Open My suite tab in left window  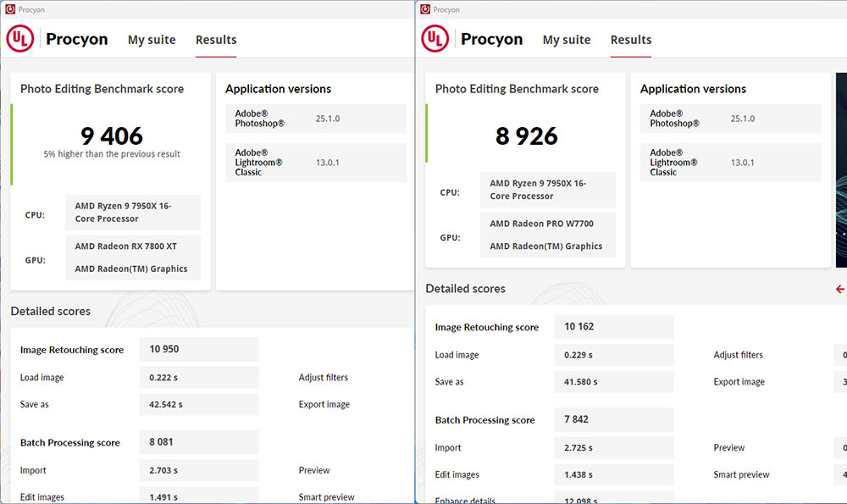(x=152, y=40)
